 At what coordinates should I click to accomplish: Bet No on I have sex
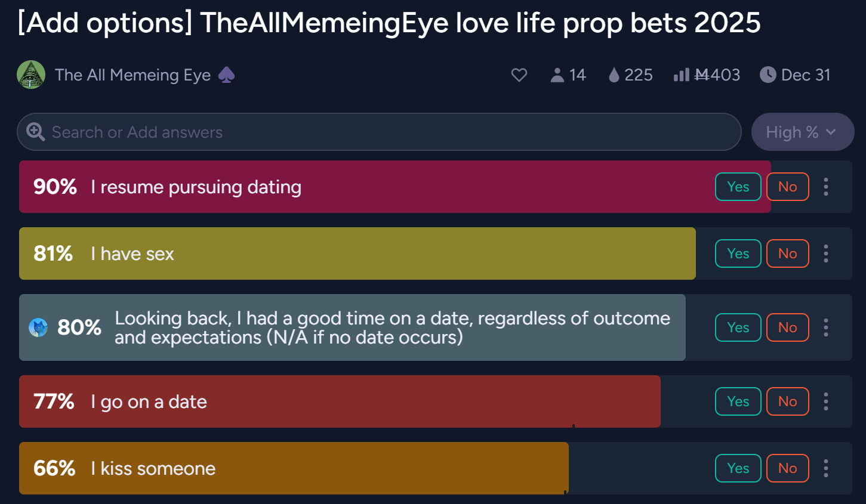pos(788,253)
